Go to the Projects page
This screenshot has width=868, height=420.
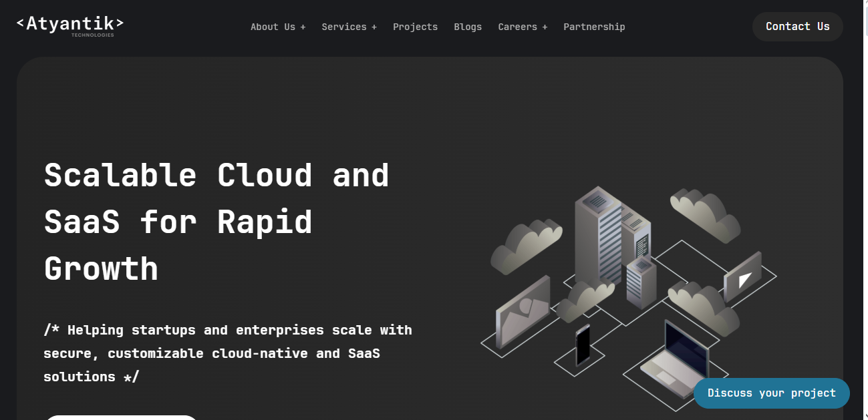(x=415, y=27)
